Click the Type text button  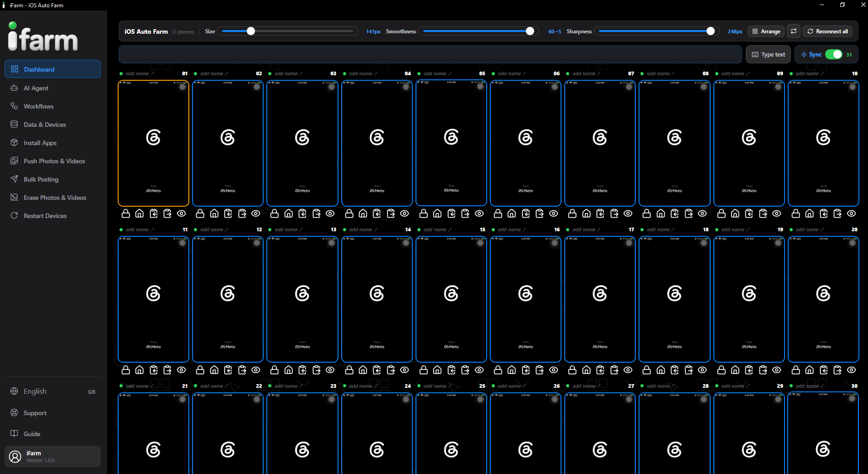click(x=769, y=54)
